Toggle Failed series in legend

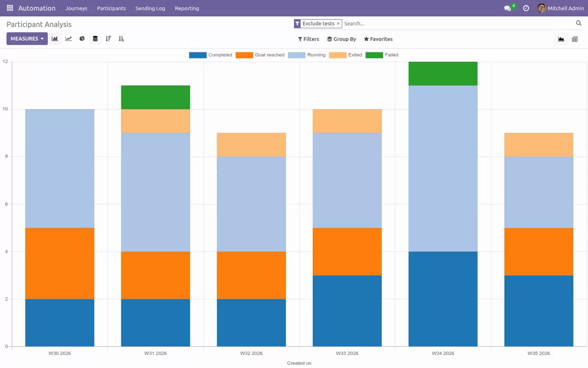coord(382,55)
